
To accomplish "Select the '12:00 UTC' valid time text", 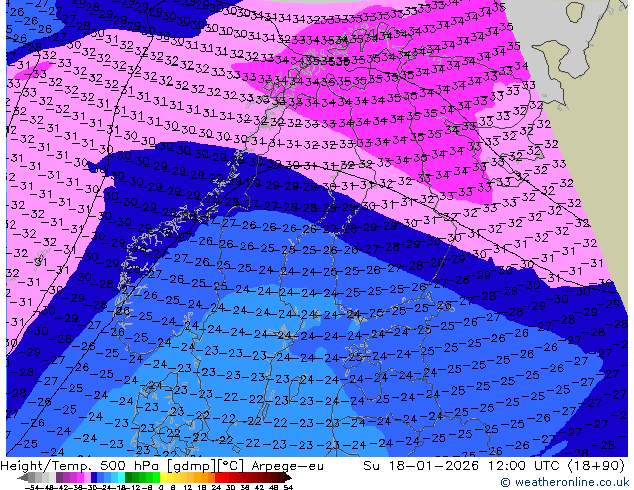I will 526,466.
